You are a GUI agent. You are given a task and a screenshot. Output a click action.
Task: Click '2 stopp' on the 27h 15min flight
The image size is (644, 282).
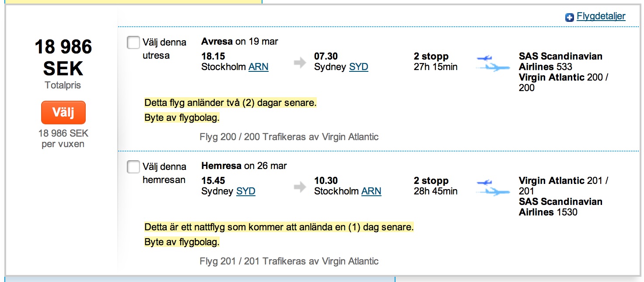tap(431, 56)
